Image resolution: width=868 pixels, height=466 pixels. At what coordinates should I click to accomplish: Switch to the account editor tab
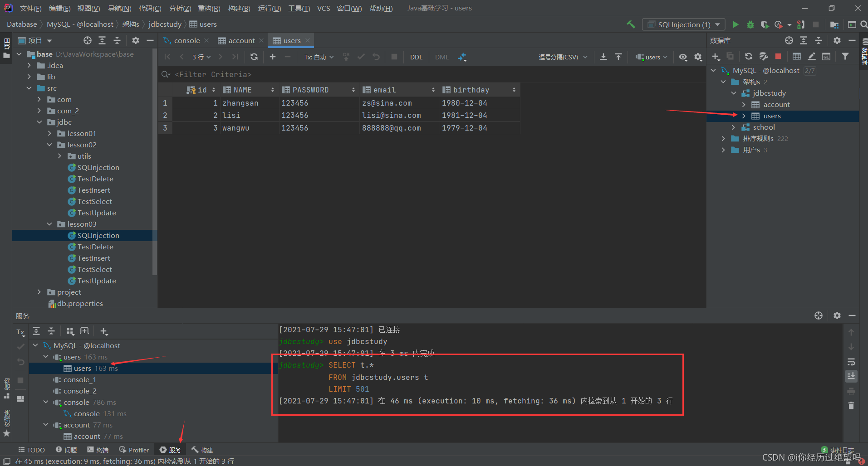click(x=241, y=40)
